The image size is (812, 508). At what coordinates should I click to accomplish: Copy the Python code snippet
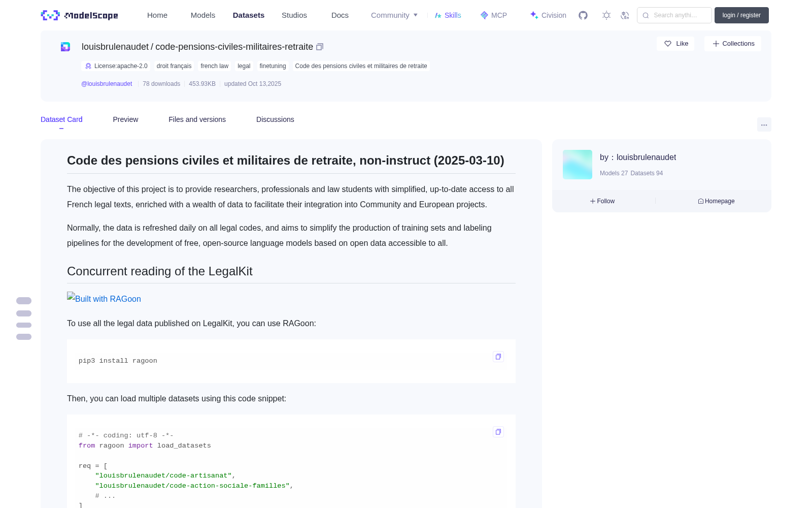(x=498, y=432)
